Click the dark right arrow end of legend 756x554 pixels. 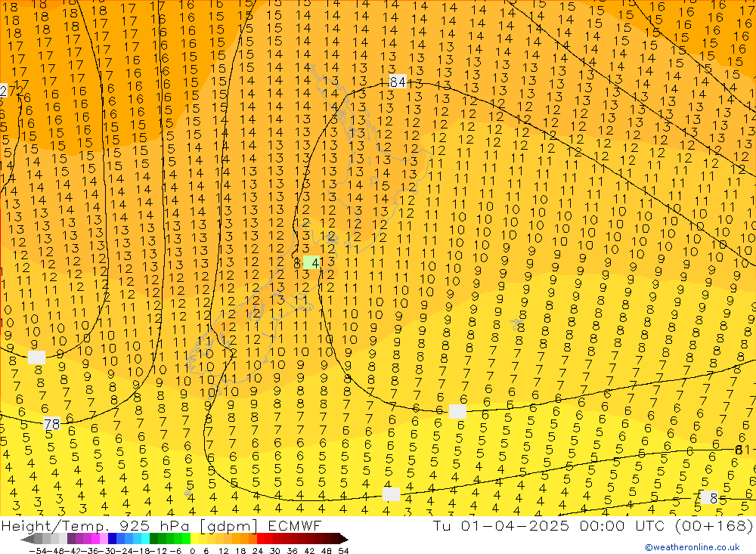344,539
